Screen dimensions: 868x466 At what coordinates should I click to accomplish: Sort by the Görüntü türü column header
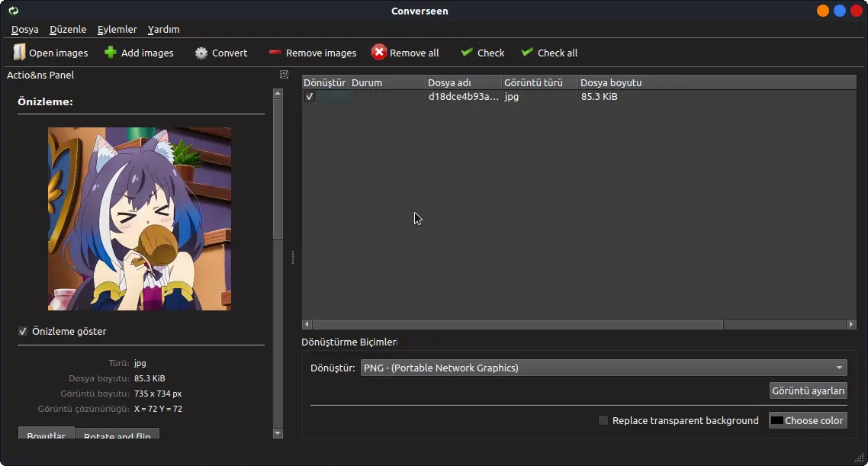(x=539, y=82)
